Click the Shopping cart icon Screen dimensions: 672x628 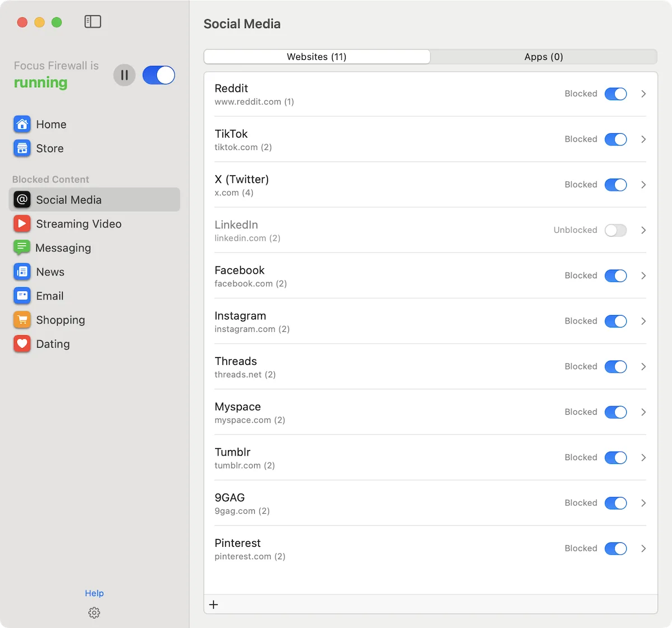(22, 320)
